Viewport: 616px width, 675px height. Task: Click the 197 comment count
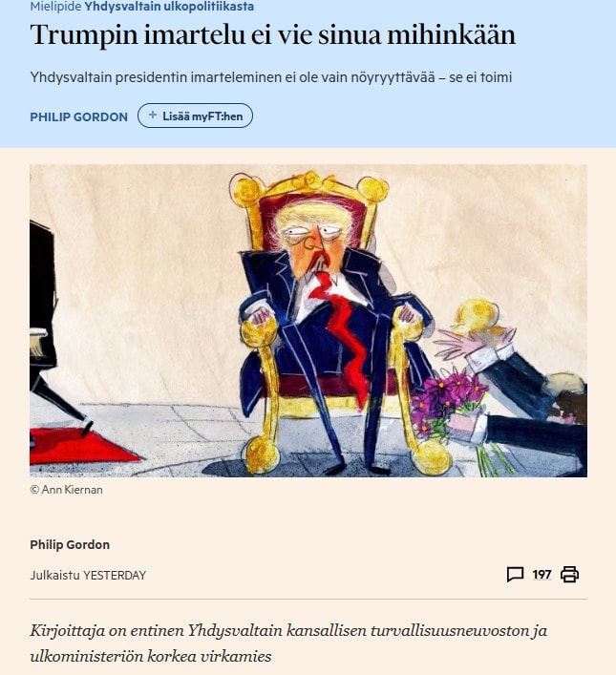pos(542,575)
